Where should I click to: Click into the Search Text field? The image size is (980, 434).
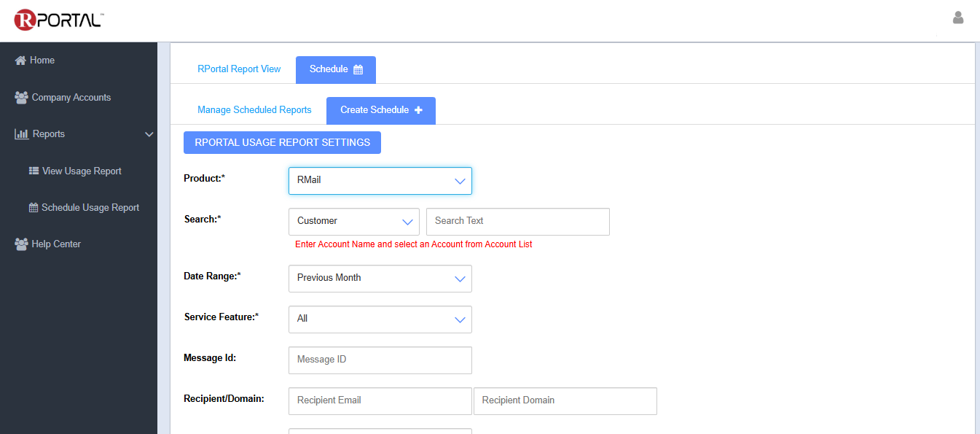click(517, 222)
